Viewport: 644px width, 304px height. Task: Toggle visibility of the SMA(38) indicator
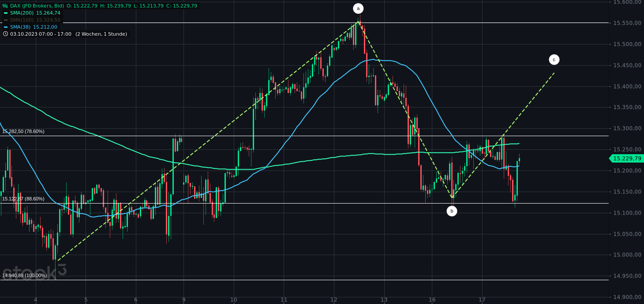click(x=5, y=26)
